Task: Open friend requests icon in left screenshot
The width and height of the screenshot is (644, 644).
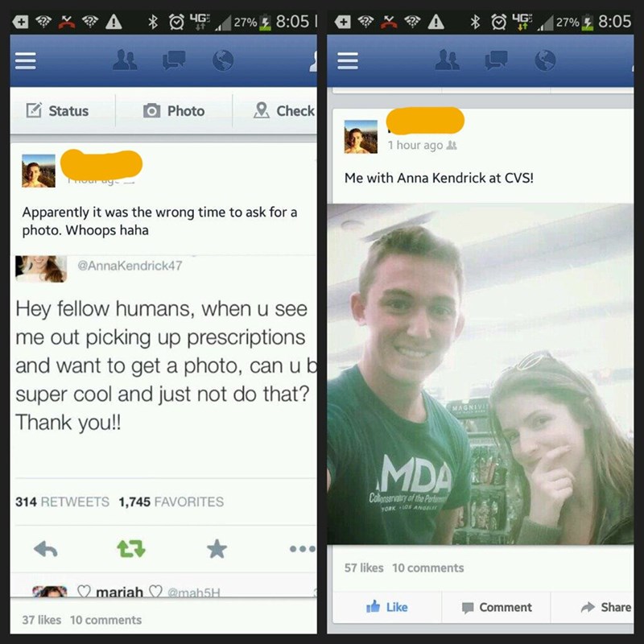Action: pos(125,60)
